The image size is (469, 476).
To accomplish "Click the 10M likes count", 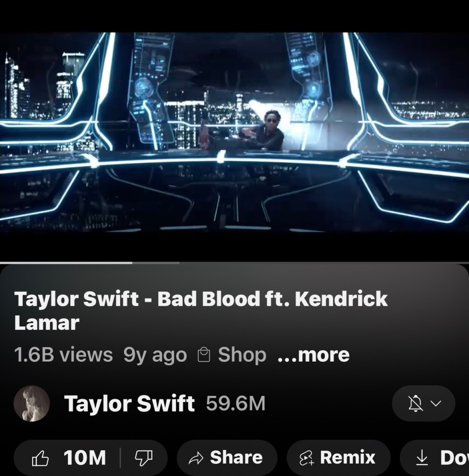I will (x=85, y=457).
